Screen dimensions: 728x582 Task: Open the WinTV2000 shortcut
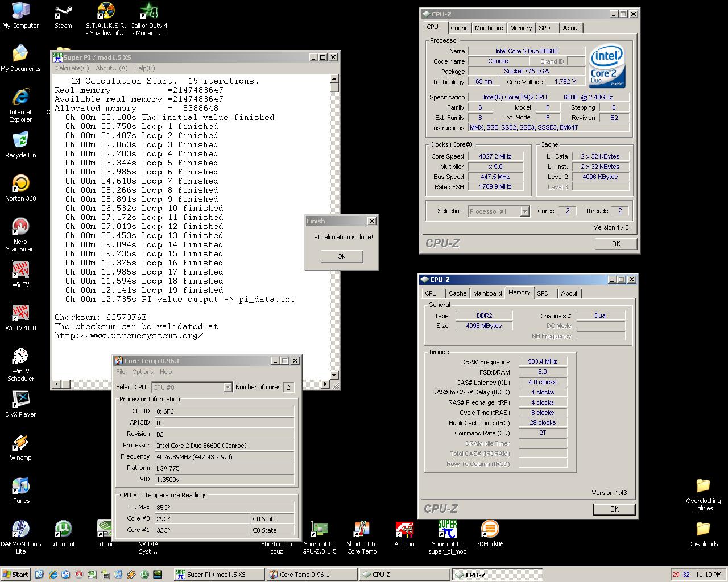pos(20,318)
